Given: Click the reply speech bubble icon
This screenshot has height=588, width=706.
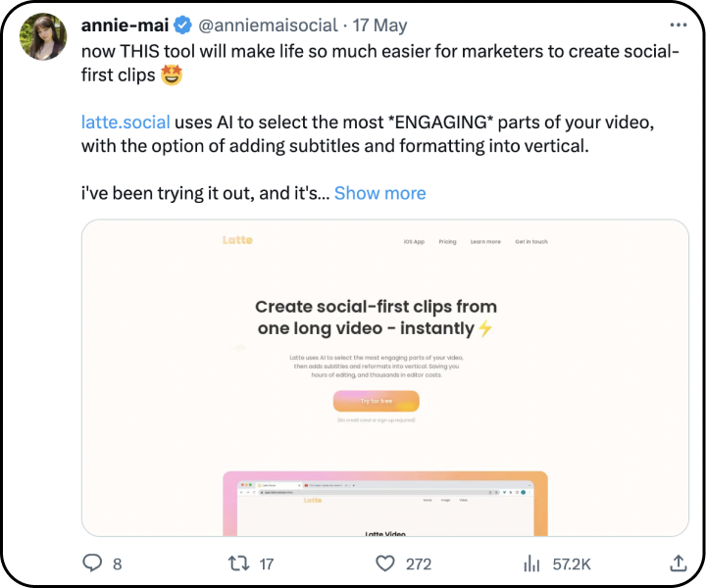Looking at the screenshot, I should pos(93,563).
